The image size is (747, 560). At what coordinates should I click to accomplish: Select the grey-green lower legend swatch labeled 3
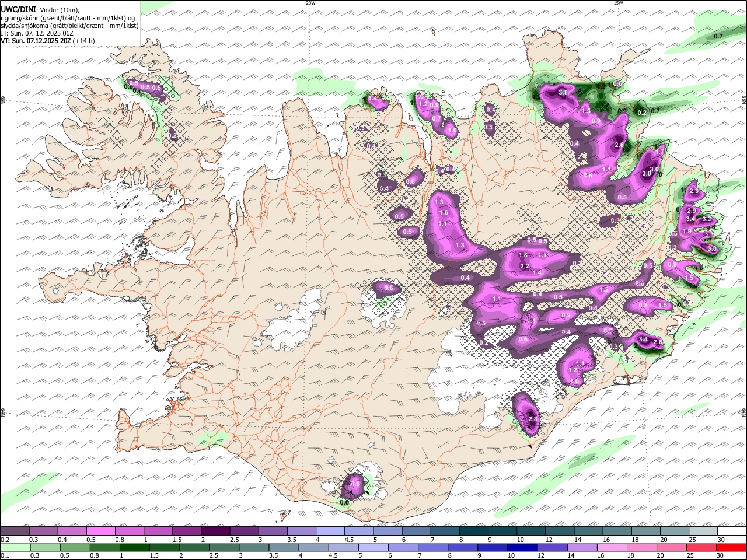pyautogui.click(x=253, y=547)
